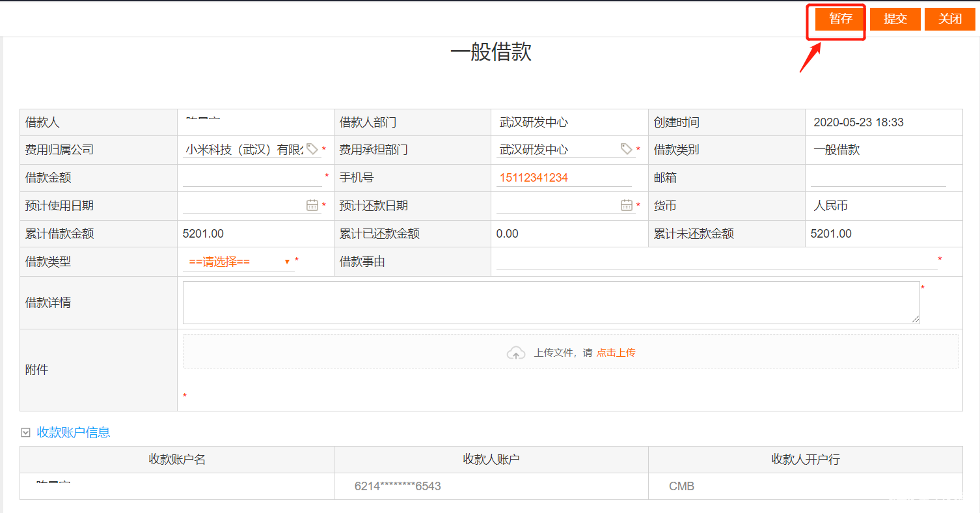Screen dimensions: 980x513
Task: Click the 邮箱 input field
Action: pyautogui.click(x=878, y=178)
